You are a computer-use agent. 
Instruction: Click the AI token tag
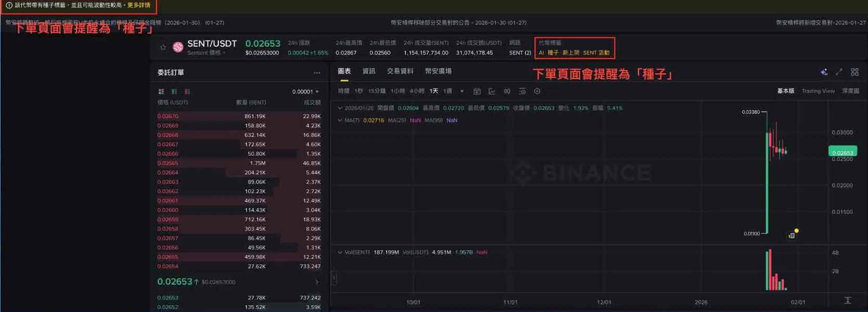(x=541, y=53)
